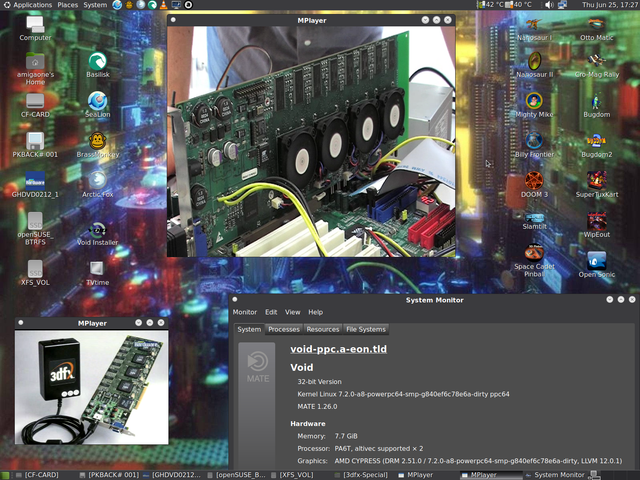Open the volume speaker icon in top panel
640x480 pixels.
pos(549,5)
